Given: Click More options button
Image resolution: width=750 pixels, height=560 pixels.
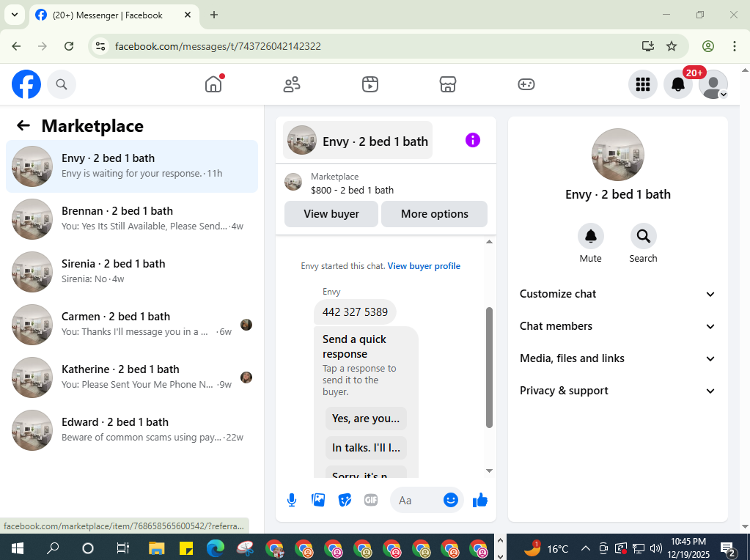Looking at the screenshot, I should pyautogui.click(x=434, y=214).
